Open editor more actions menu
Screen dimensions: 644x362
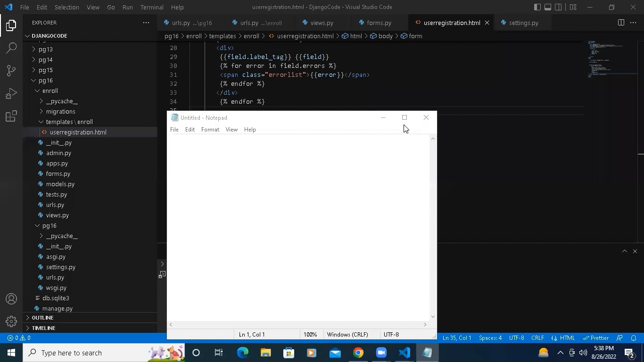point(633,23)
